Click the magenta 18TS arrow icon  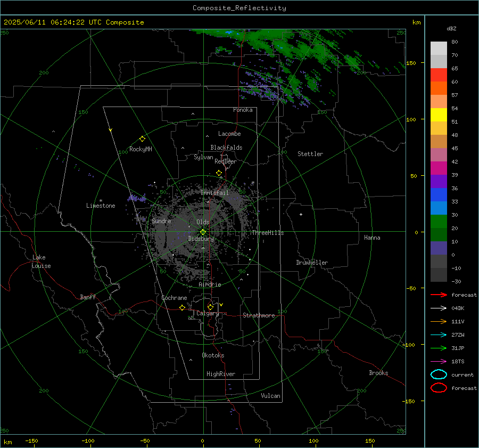click(x=439, y=362)
